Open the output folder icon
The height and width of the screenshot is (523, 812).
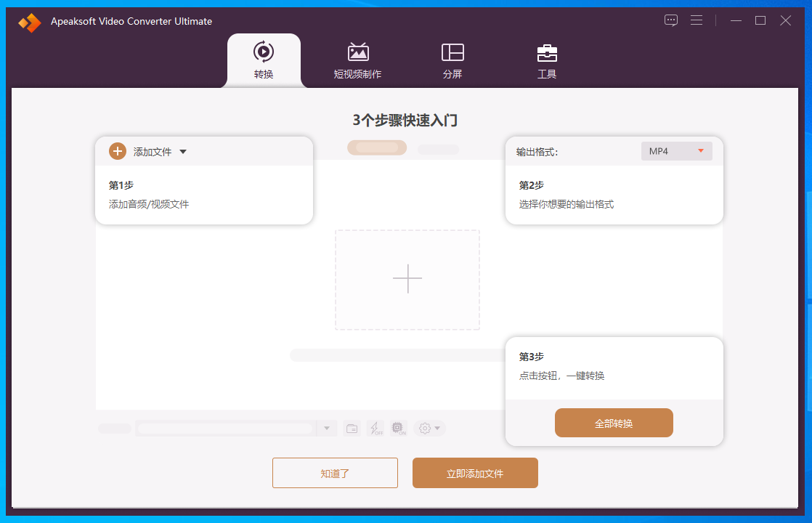(352, 429)
